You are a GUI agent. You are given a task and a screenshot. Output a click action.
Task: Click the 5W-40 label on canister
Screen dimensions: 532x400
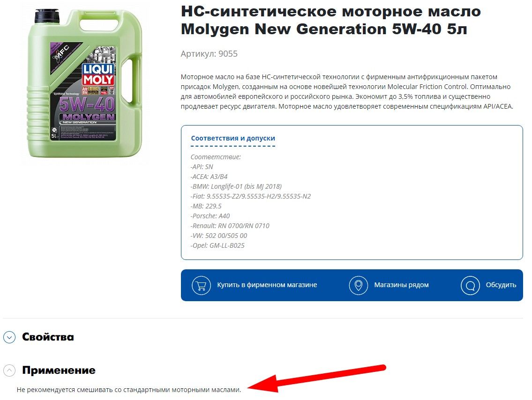tap(87, 104)
